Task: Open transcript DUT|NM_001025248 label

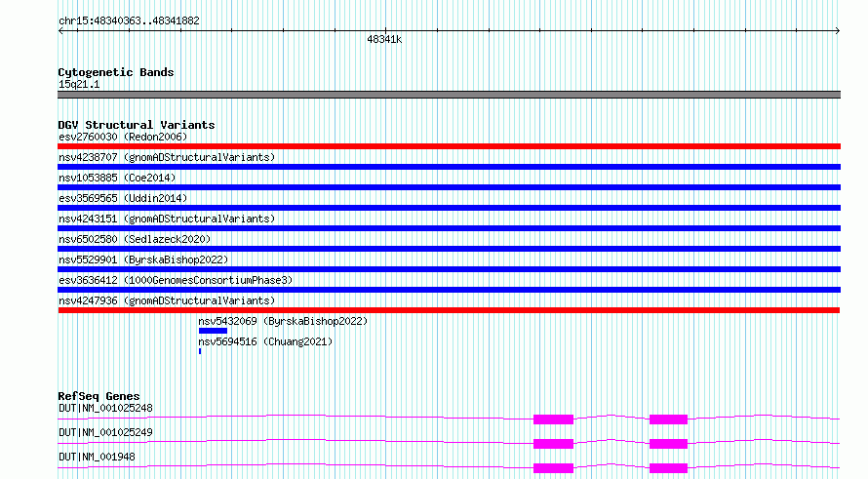Action: (x=105, y=408)
